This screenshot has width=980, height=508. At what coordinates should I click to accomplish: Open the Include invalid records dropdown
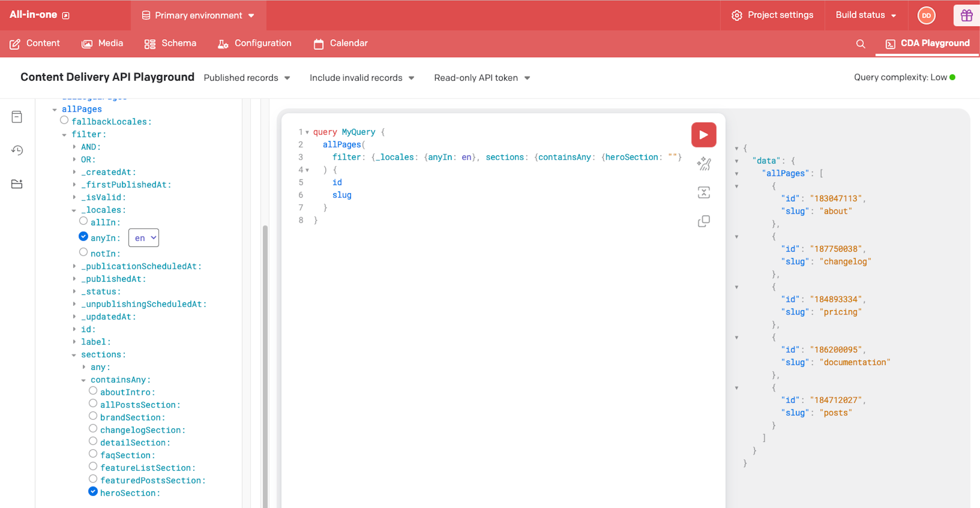[362, 78]
